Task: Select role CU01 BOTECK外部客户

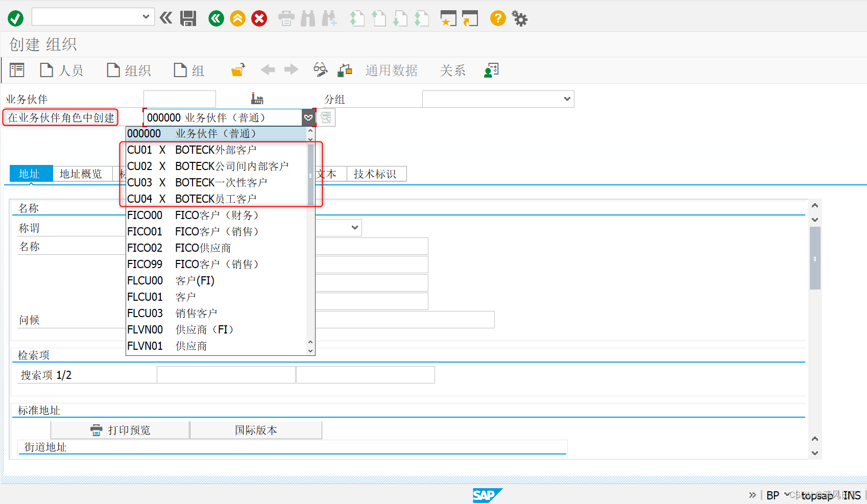Action: (x=216, y=150)
